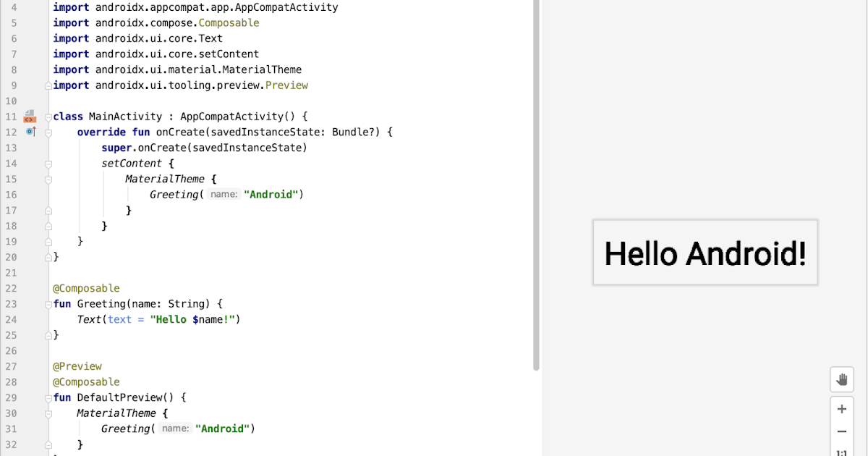Click line number 26 in the gutter
This screenshot has height=456, width=868.
click(x=10, y=351)
